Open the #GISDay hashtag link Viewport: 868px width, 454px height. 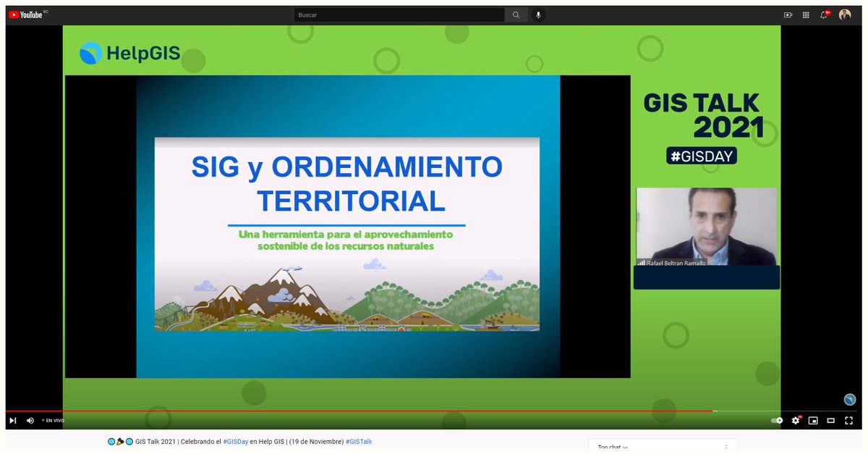[x=236, y=442]
